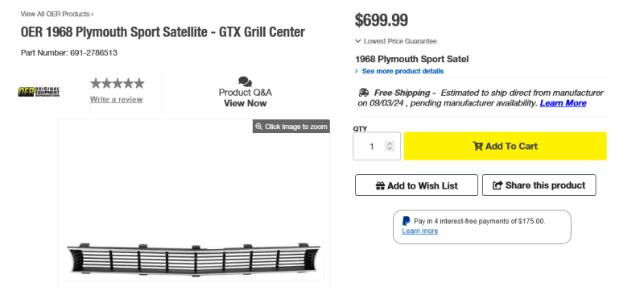The width and height of the screenshot is (644, 291).
Task: Increase quantity using stepper arrows
Action: (390, 143)
